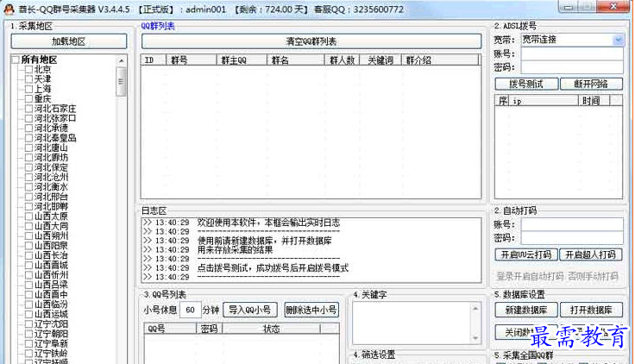Click the ADSL 密码 input field
Image resolution: width=635 pixels, height=364 pixels.
[572, 67]
